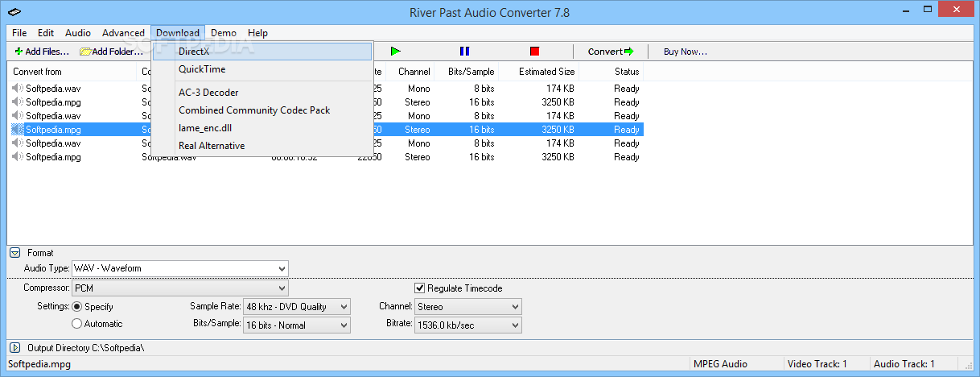Open the Help menu
980x377 pixels.
coord(257,33)
